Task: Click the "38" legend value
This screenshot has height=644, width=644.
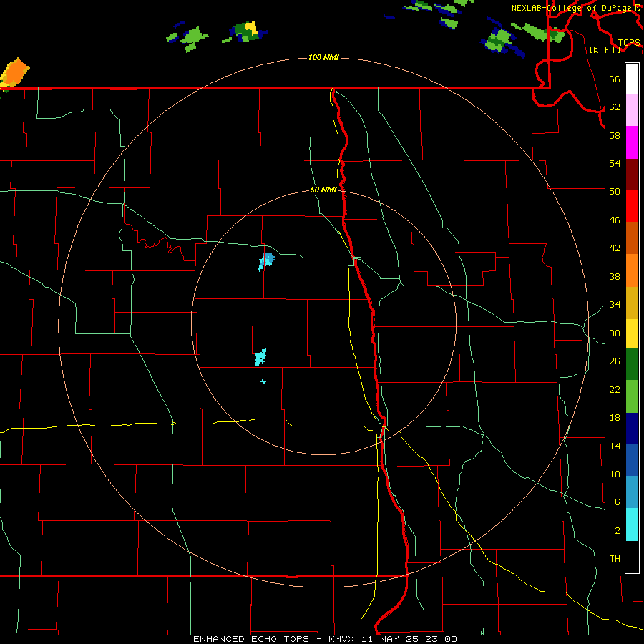Action: [x=615, y=276]
